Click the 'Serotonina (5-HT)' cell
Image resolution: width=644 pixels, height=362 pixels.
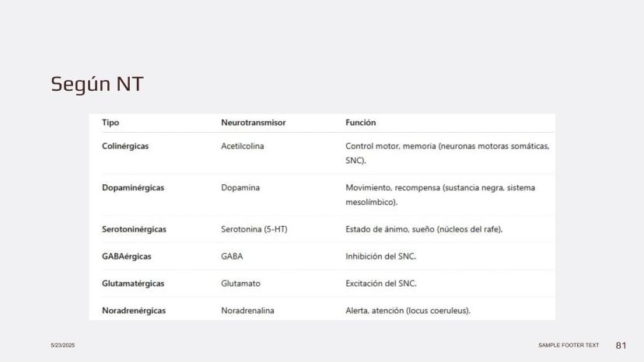[255, 229]
